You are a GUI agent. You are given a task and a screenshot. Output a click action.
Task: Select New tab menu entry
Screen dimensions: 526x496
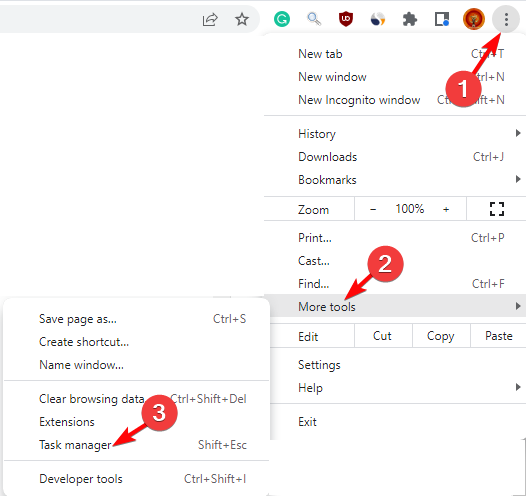pyautogui.click(x=395, y=54)
